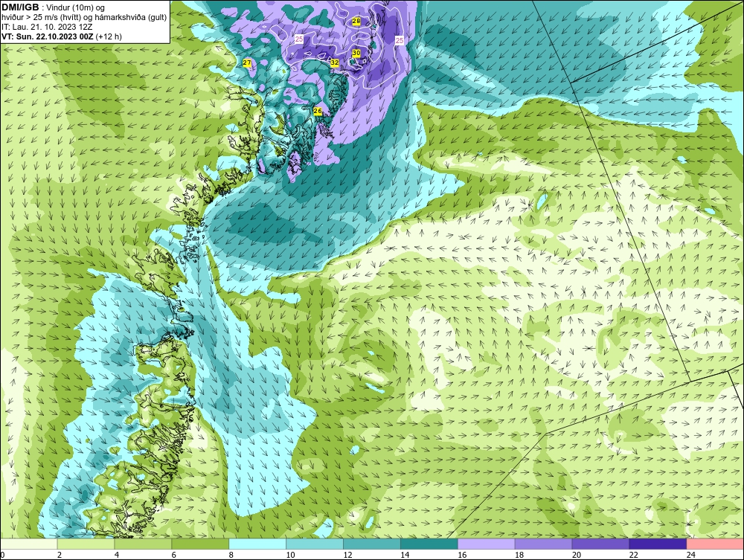Screen dimensions: 744x560
Task: Click the legend value 4
Action: pos(117,555)
